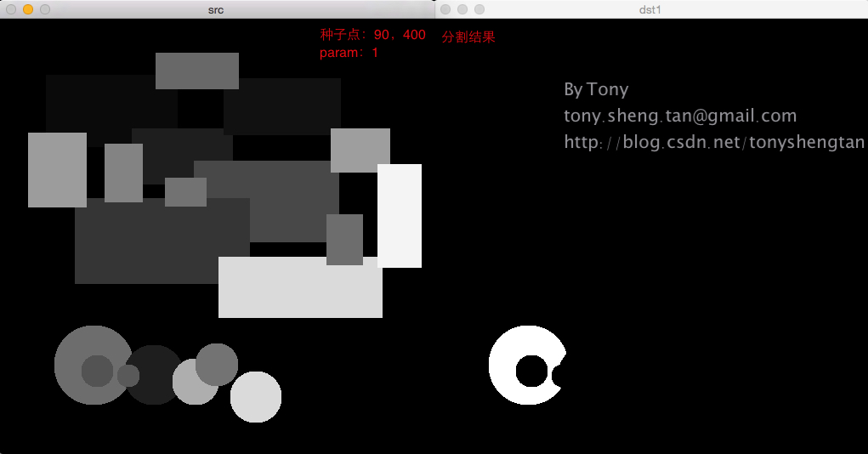This screenshot has height=454, width=868.
Task: Click the lightest circle at the cluster's right end
Action: (256, 397)
